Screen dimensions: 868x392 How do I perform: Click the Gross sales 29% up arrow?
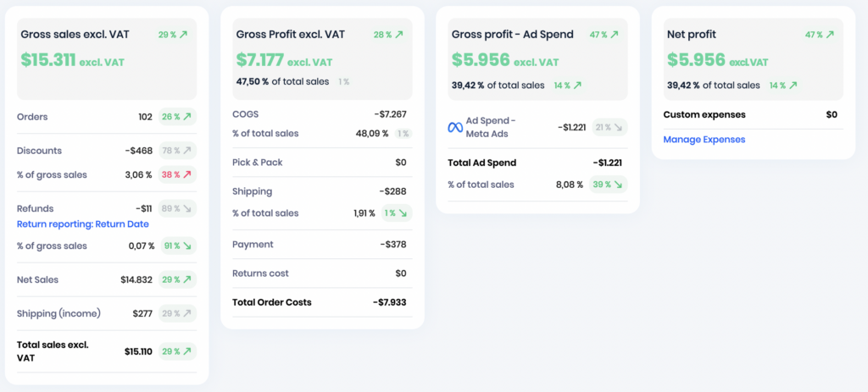[184, 34]
